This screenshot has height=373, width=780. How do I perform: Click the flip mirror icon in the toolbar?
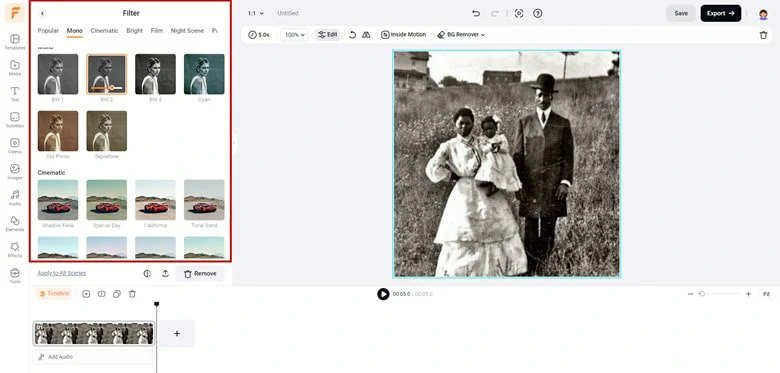coord(366,35)
